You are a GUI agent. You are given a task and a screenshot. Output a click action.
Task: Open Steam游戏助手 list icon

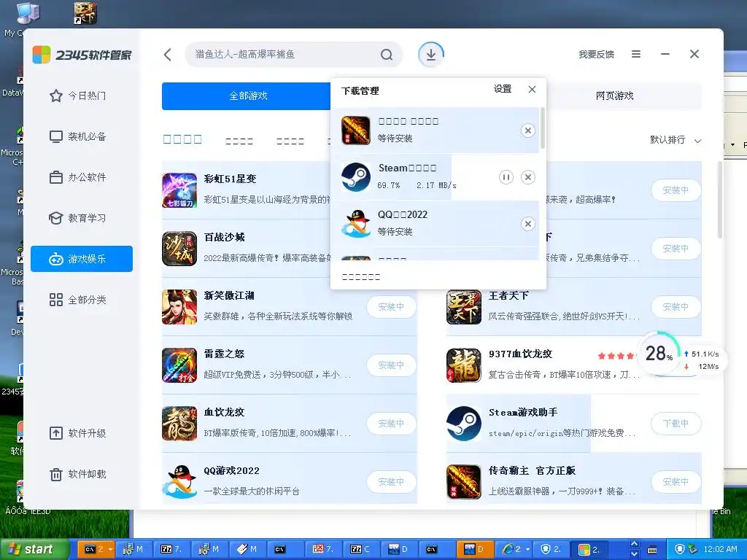click(463, 424)
